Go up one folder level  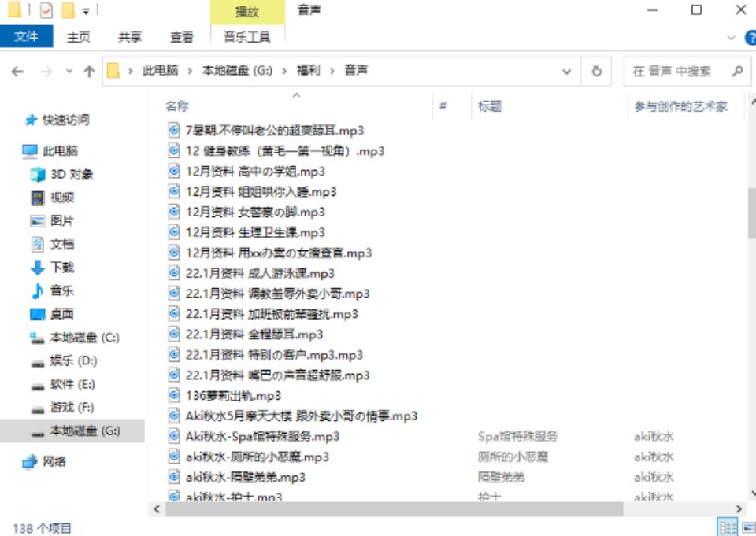coord(89,72)
